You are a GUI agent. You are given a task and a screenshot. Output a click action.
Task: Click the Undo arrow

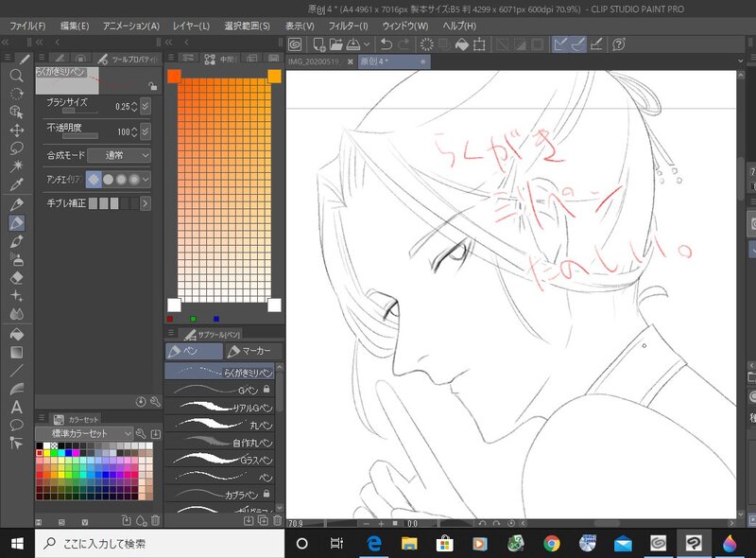[387, 44]
